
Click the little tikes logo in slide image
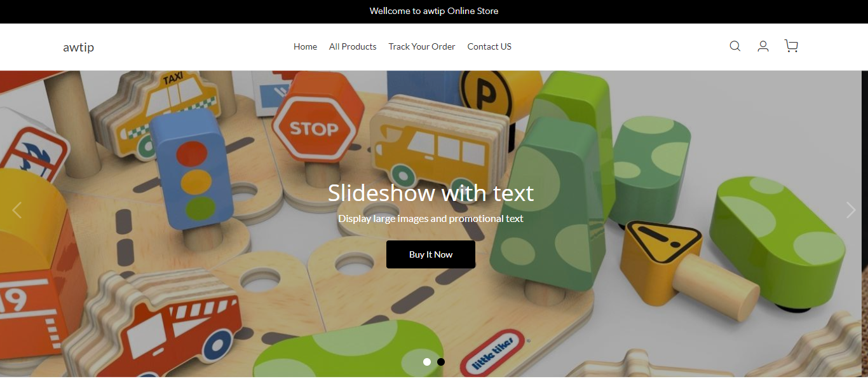tap(495, 353)
